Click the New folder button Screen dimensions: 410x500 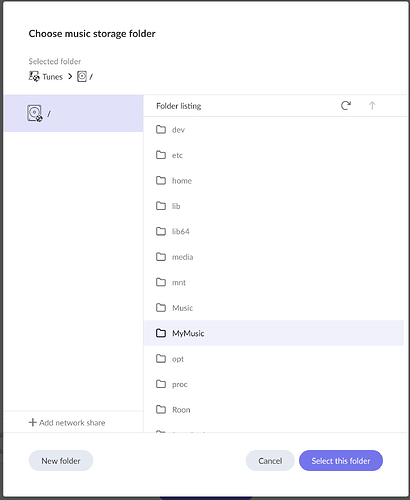tap(61, 461)
